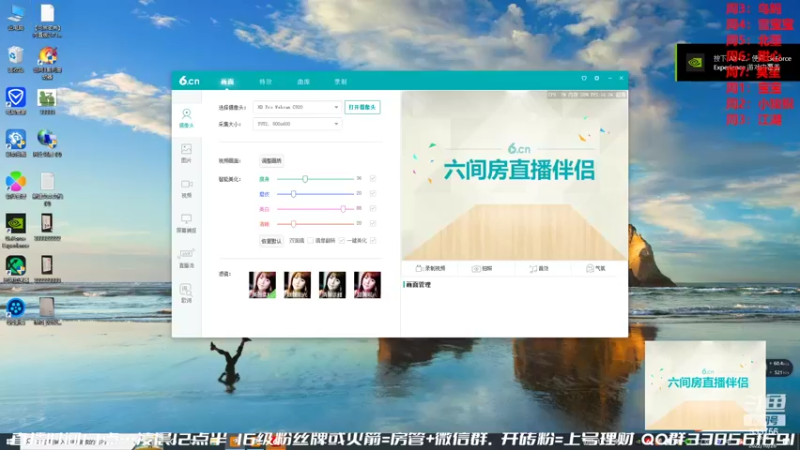Open the colorful pinwheel desktop icon

coord(16,185)
